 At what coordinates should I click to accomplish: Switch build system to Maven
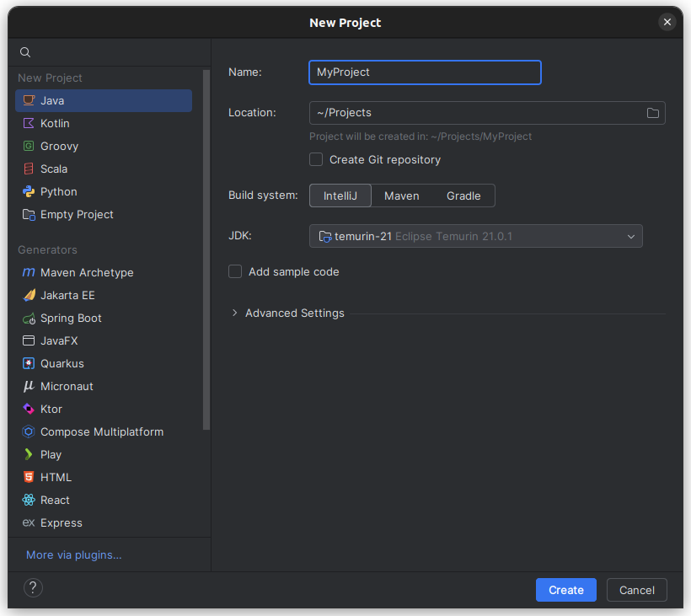pos(401,196)
